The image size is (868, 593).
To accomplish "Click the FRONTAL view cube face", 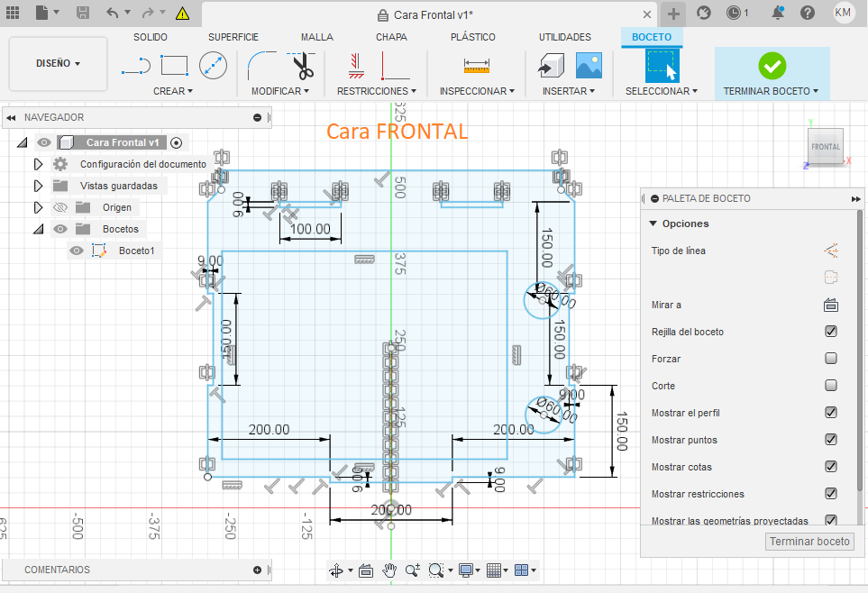I will (826, 146).
